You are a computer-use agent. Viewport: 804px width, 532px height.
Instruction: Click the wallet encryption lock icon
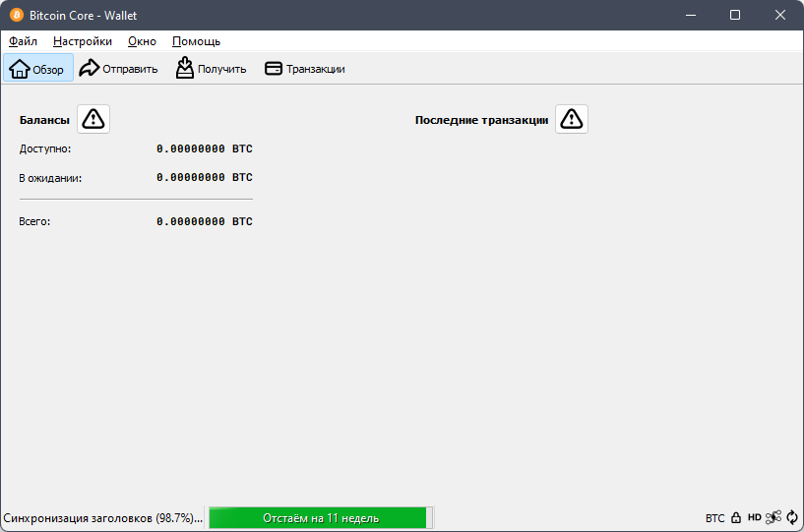tap(736, 517)
